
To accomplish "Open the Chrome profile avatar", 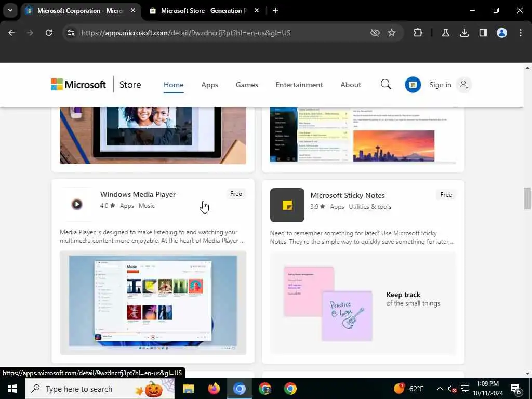I will tap(502, 33).
